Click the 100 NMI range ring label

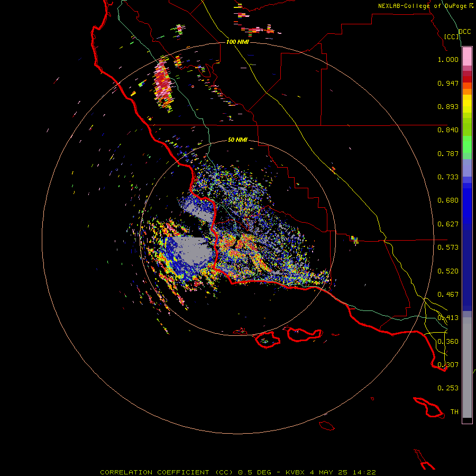coord(237,42)
